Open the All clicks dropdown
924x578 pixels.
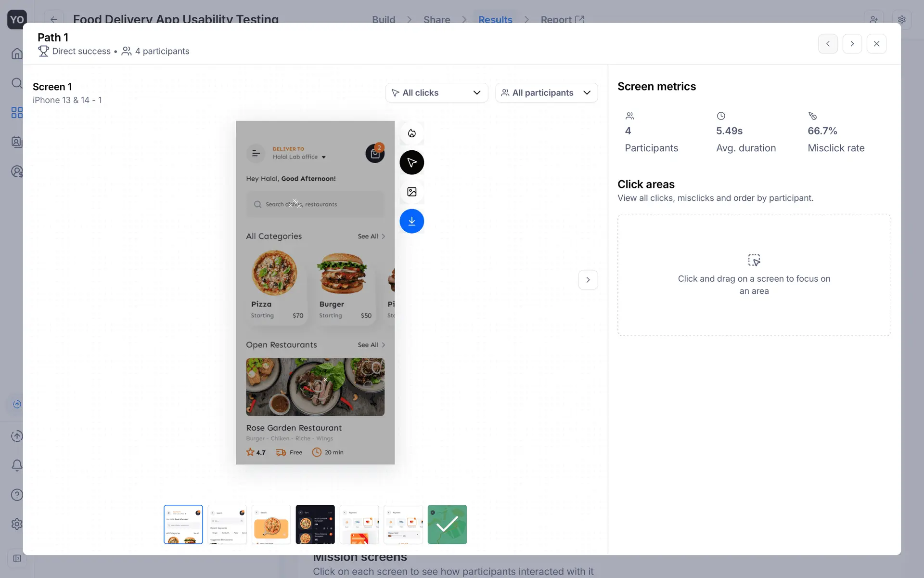coord(436,92)
